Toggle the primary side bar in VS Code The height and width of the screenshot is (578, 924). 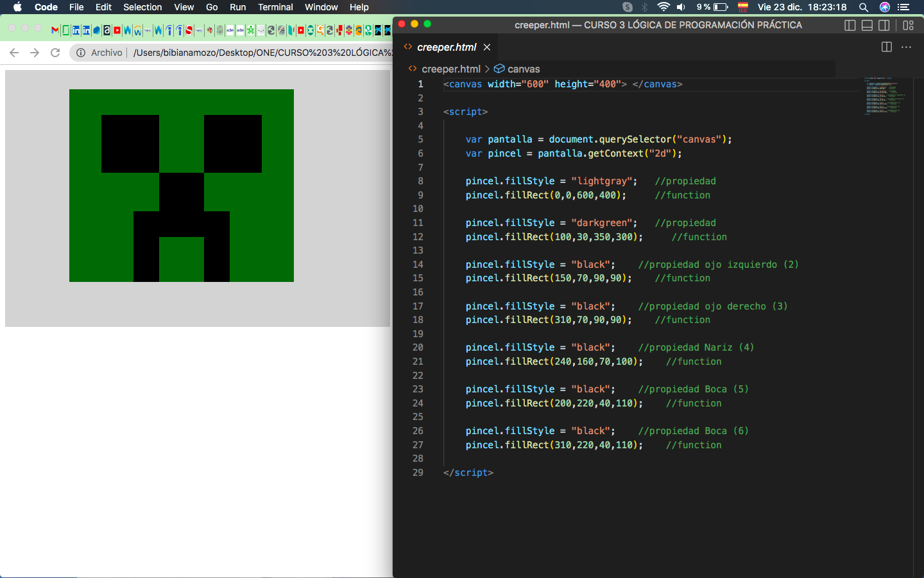tap(850, 25)
